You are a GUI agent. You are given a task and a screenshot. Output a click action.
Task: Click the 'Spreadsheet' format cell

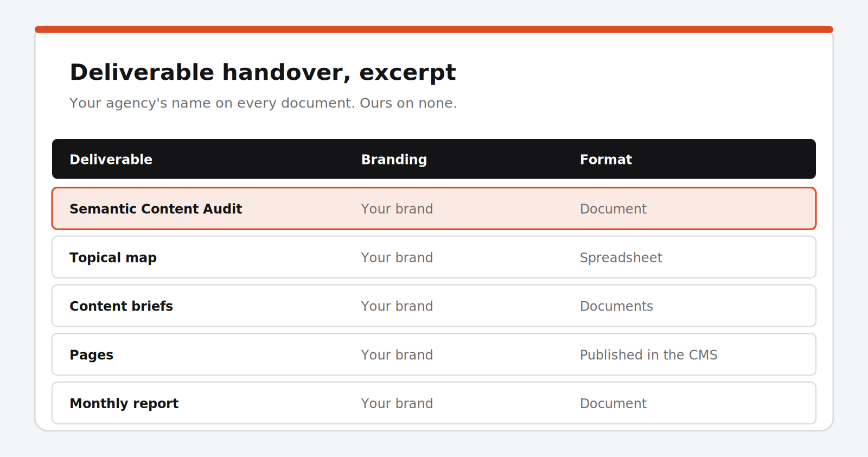[621, 258]
